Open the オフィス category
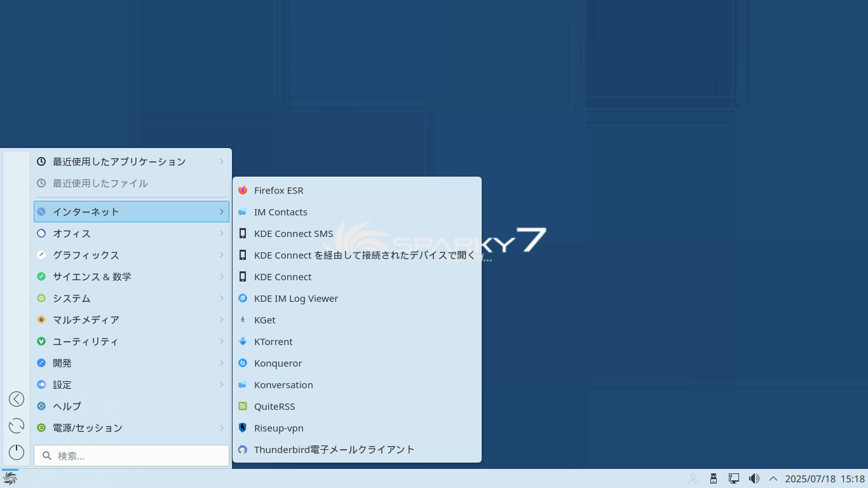The height and width of the screenshot is (488, 868). coord(132,234)
